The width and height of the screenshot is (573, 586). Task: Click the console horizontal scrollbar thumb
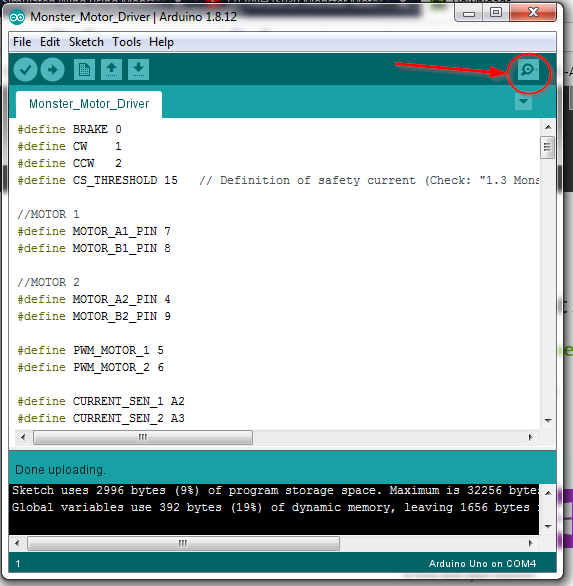point(183,543)
